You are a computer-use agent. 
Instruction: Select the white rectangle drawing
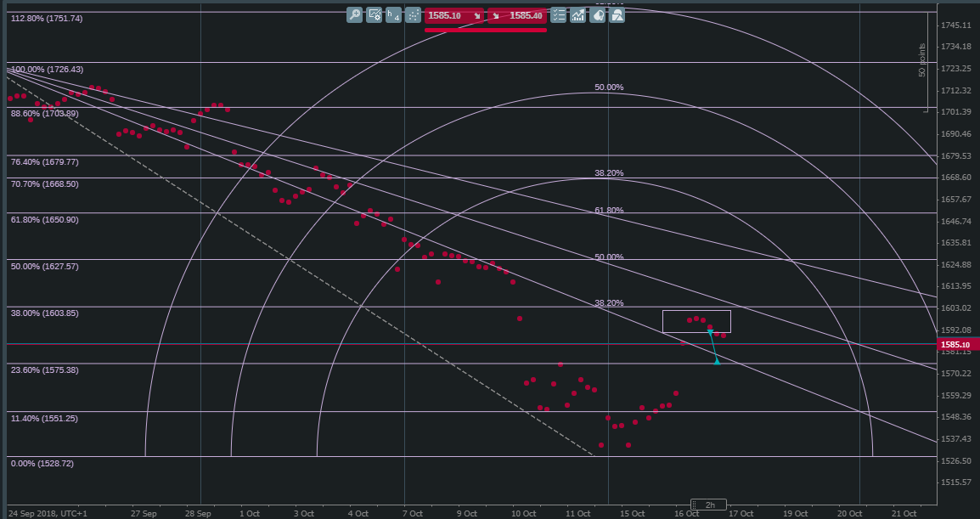696,321
